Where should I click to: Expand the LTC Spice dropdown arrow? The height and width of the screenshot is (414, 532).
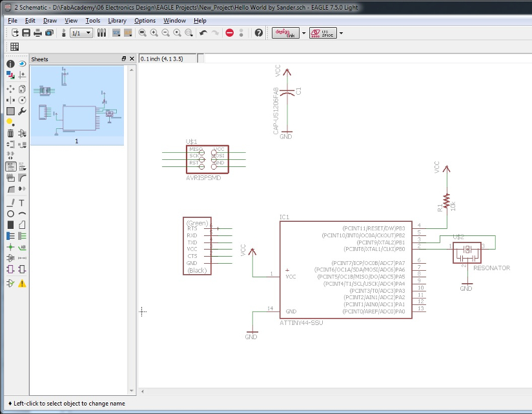[341, 33]
